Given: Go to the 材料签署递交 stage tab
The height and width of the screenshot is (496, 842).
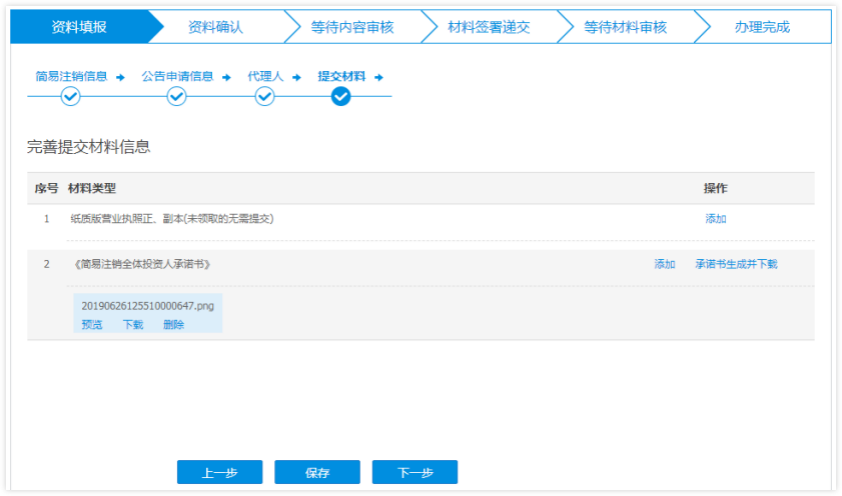Looking at the screenshot, I should point(489,27).
